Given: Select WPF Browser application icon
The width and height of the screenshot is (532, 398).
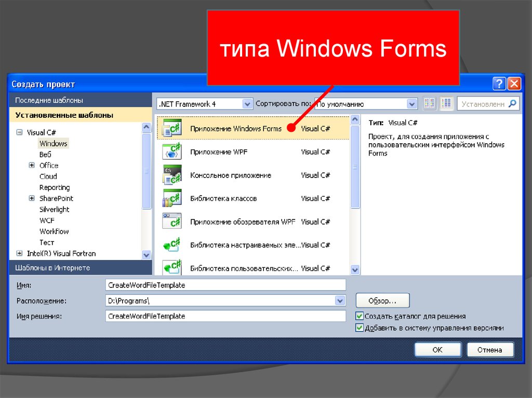Looking at the screenshot, I should tap(171, 222).
